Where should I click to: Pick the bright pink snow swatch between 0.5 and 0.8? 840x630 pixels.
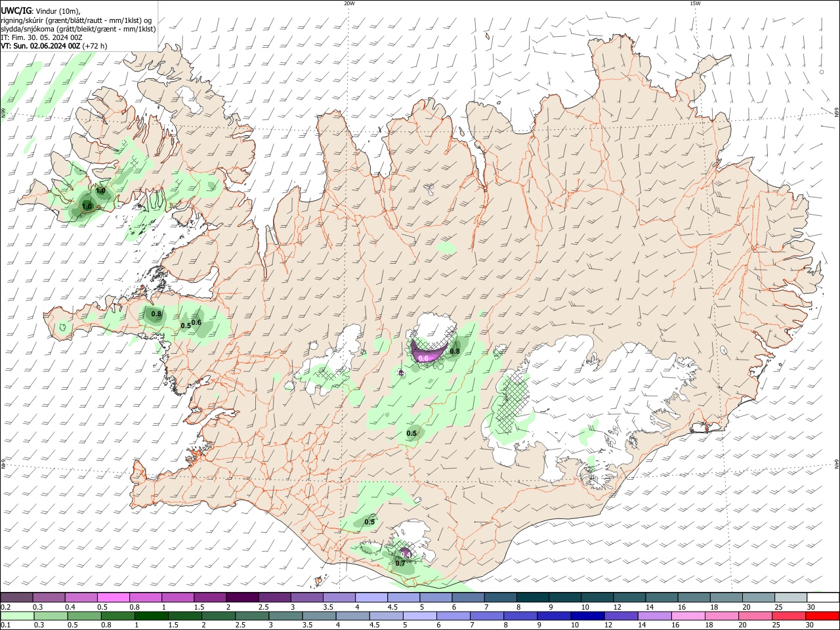coord(113,597)
